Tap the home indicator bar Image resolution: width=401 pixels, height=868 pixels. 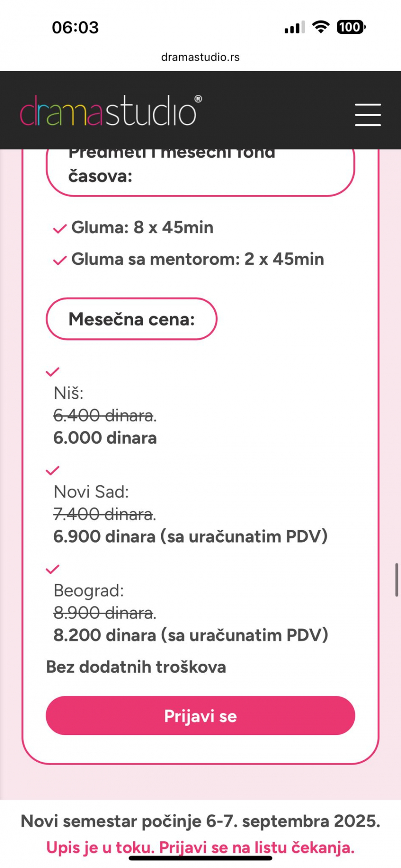point(200,858)
